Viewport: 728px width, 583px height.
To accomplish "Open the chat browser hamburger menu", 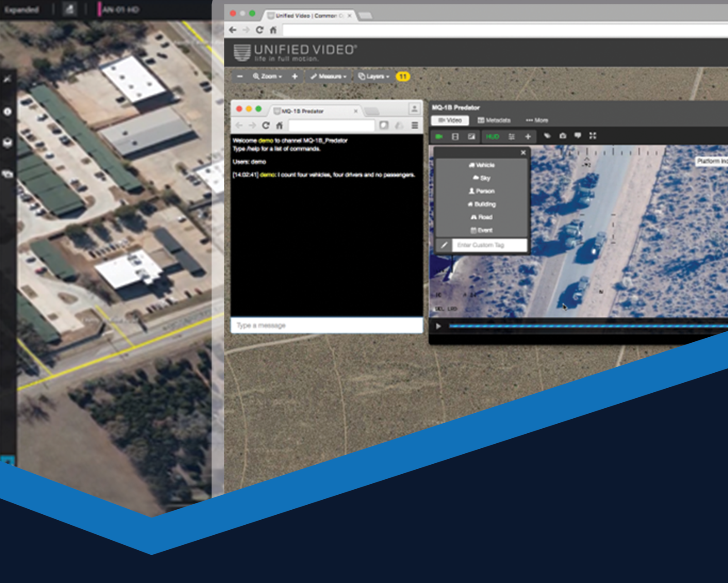I will pos(415,125).
